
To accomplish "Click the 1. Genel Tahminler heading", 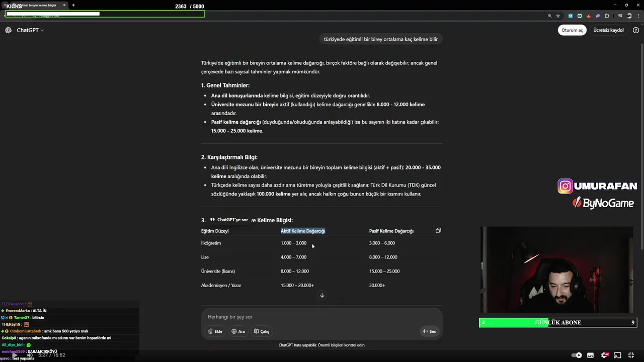I will [x=225, y=85].
